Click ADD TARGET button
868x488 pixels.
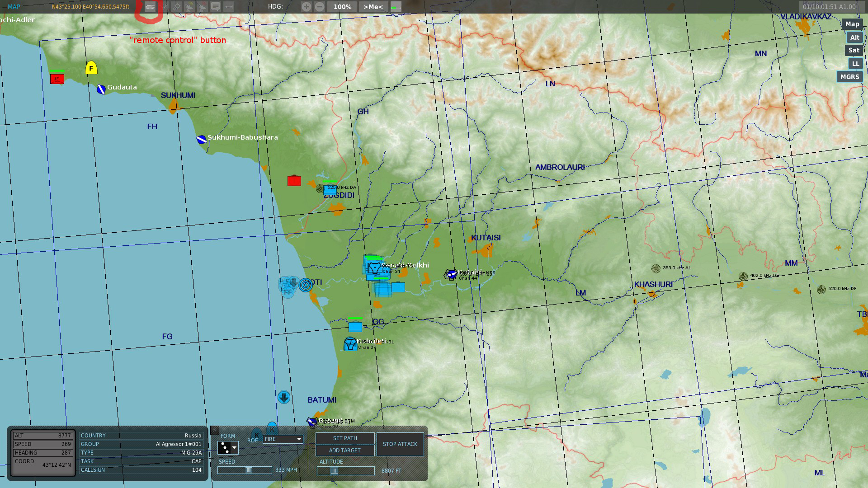(345, 450)
